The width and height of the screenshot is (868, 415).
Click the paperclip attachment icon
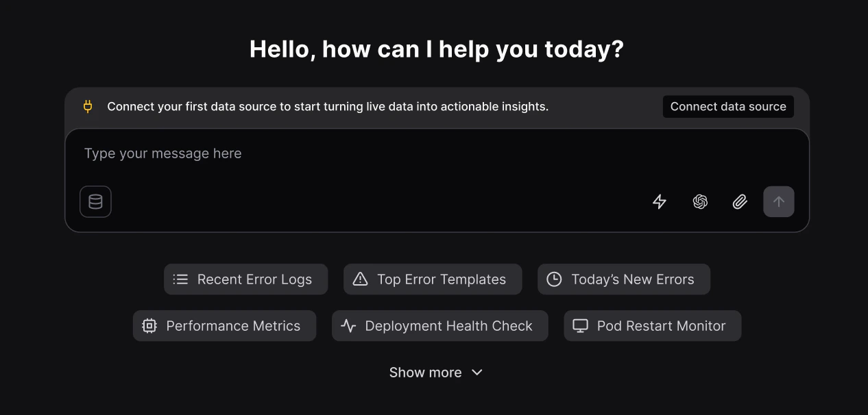[739, 201]
